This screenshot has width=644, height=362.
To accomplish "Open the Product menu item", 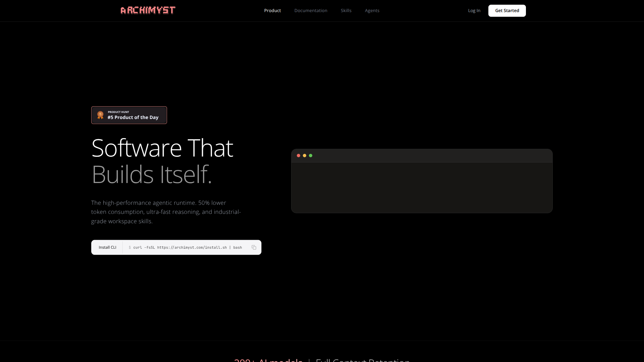I will [x=272, y=10].
